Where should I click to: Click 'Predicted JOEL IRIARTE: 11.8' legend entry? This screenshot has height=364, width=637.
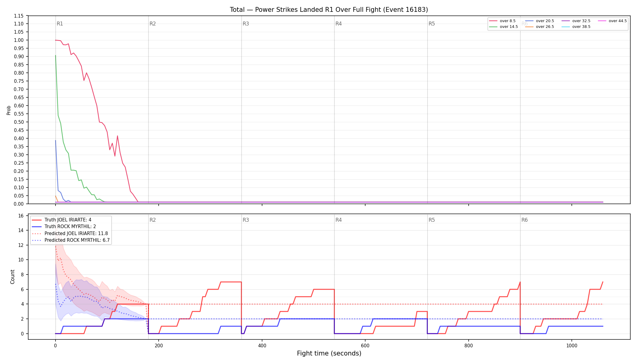pyautogui.click(x=70, y=234)
